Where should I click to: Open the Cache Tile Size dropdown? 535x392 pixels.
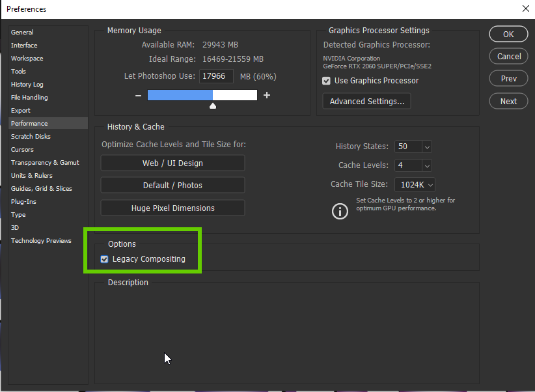coord(415,185)
